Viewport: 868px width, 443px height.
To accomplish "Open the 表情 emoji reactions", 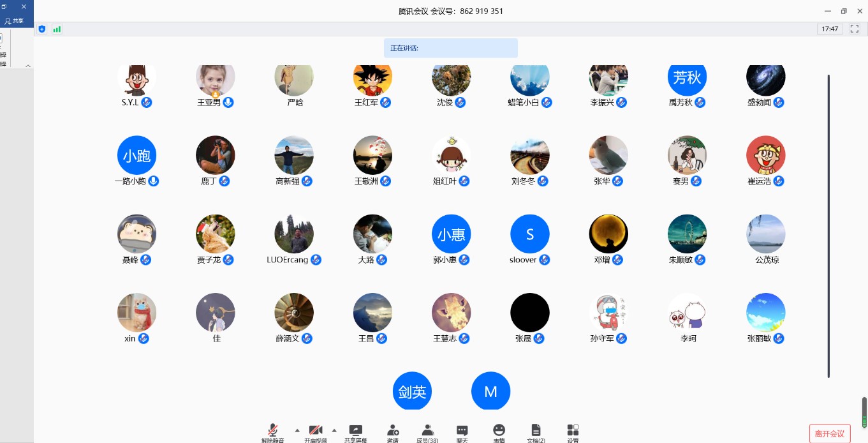I will coord(499,431).
